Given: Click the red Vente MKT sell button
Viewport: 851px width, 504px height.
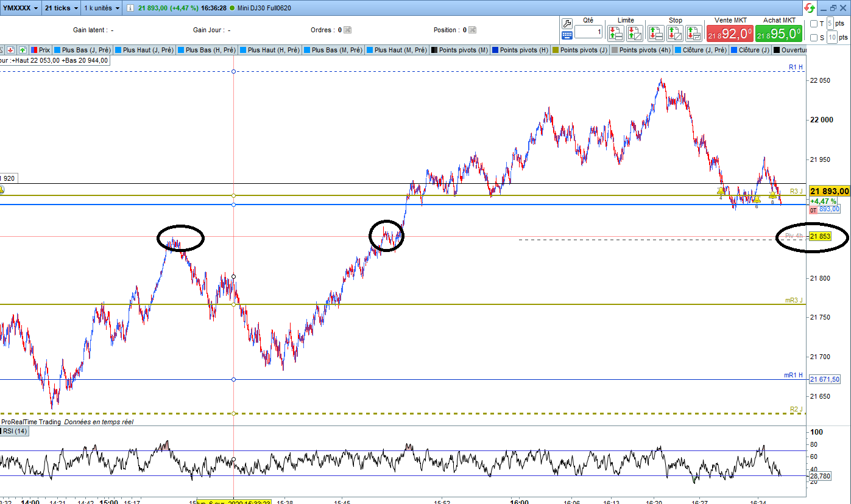Looking at the screenshot, I should (x=730, y=33).
